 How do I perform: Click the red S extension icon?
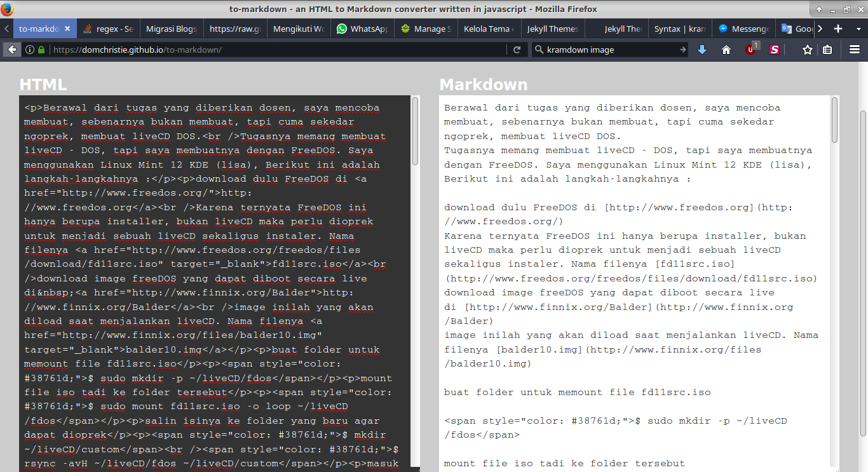[x=775, y=50]
